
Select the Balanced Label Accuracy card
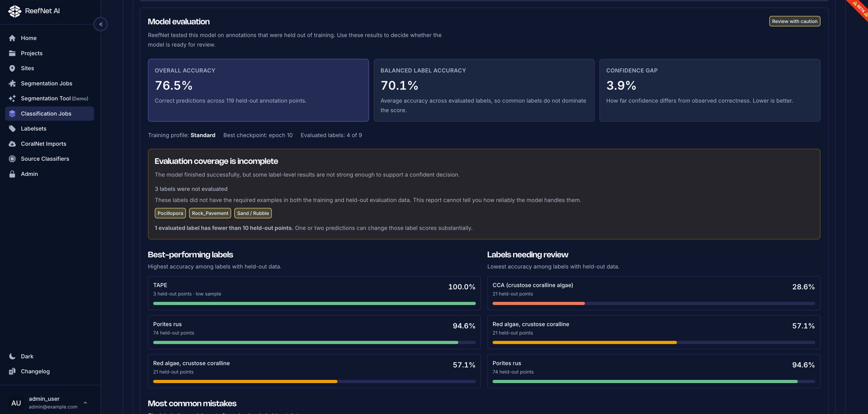(x=484, y=90)
